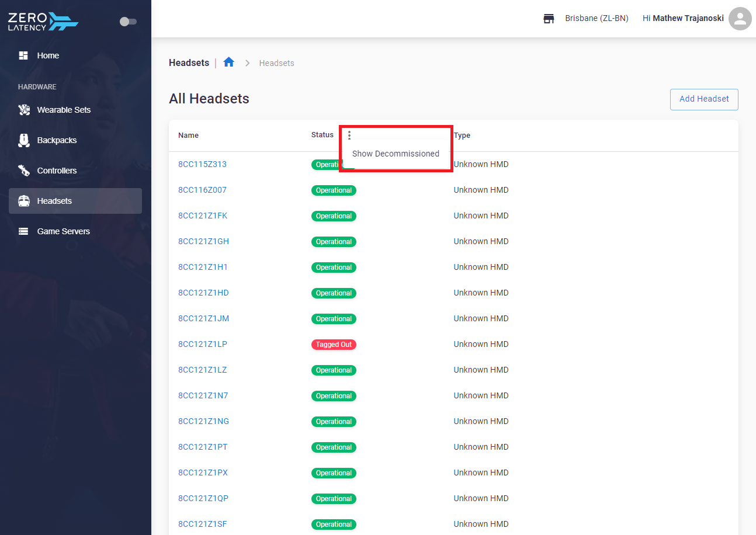Go to Backpacks section
This screenshot has height=535, width=756.
click(x=75, y=140)
